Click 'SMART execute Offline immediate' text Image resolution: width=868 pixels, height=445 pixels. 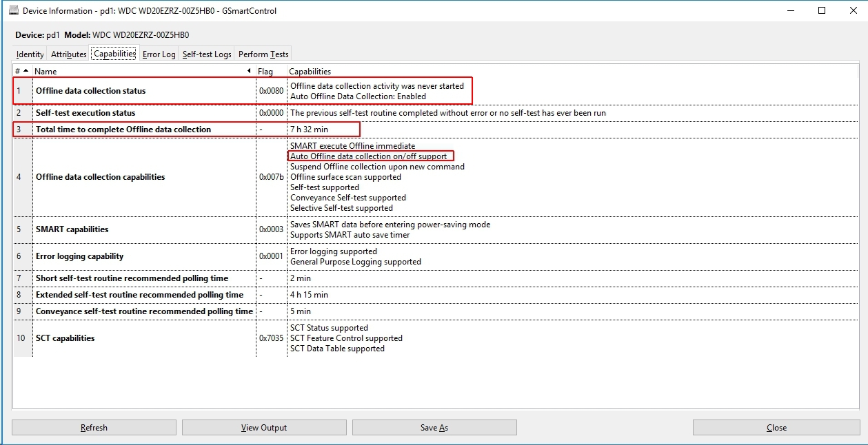[x=352, y=146]
